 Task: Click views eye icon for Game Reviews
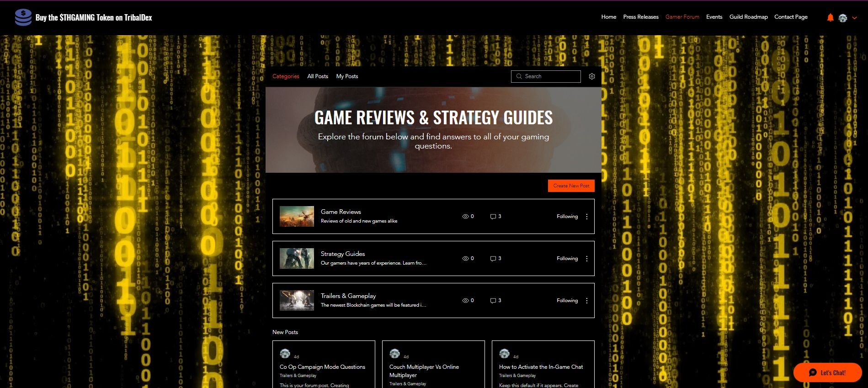click(465, 217)
